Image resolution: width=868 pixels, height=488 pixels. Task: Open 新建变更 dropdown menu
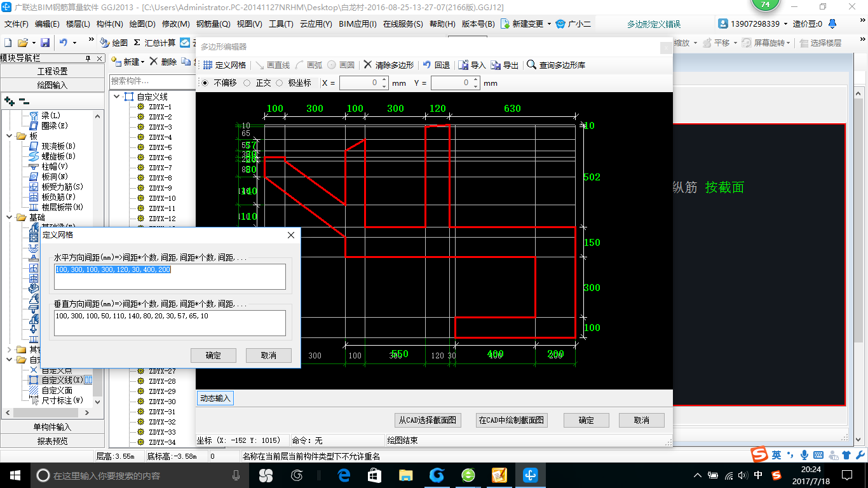click(549, 24)
